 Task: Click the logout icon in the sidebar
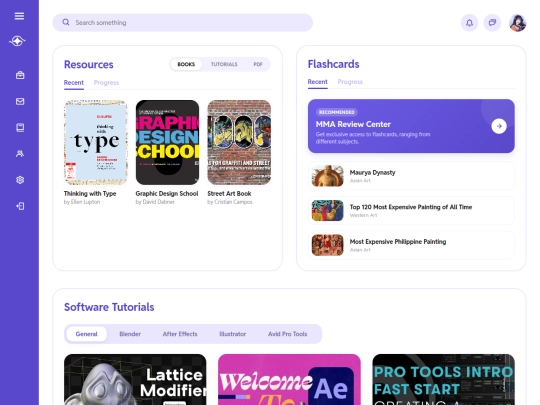20,206
